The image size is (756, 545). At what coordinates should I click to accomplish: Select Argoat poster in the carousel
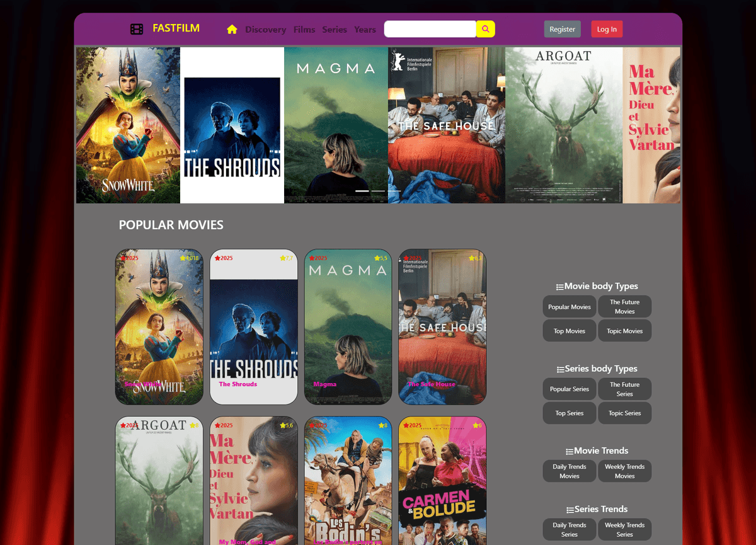564,125
